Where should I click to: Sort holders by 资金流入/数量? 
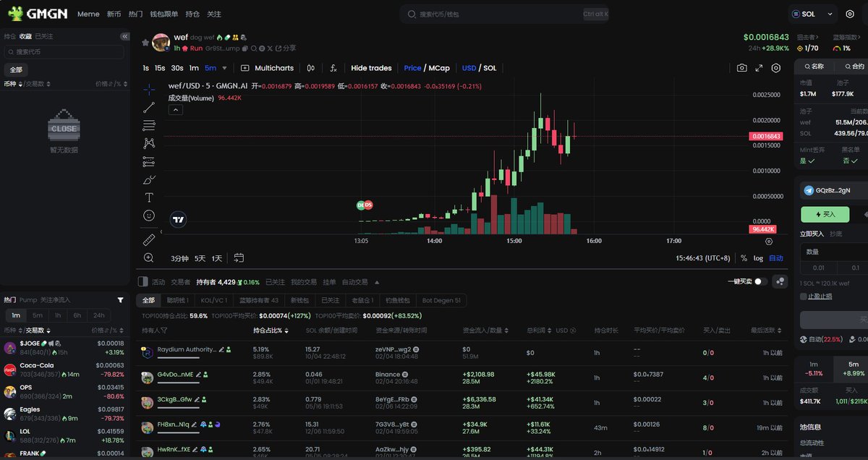click(485, 330)
